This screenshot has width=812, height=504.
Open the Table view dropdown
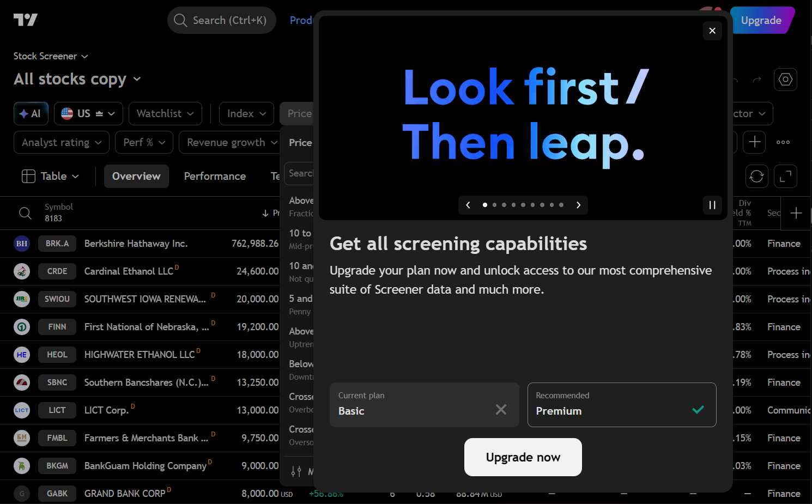[50, 176]
